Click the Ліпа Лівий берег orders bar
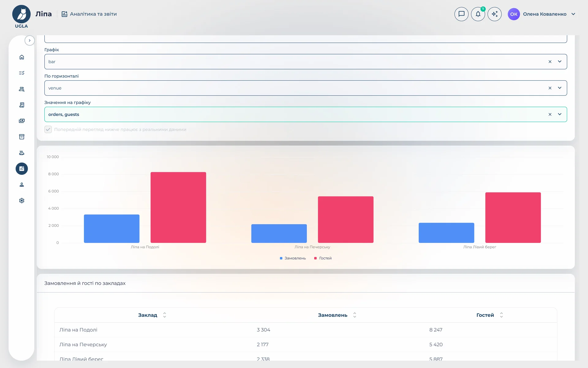588x368 pixels. (447, 233)
